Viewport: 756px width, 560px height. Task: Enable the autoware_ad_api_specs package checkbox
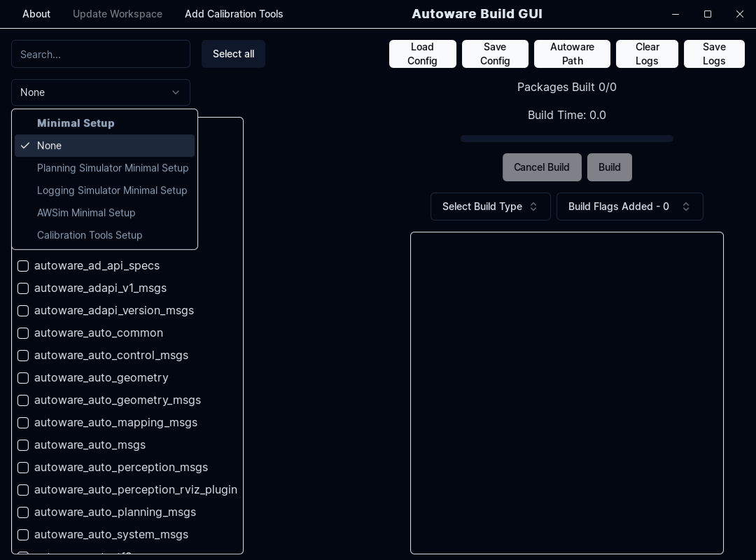pos(23,266)
